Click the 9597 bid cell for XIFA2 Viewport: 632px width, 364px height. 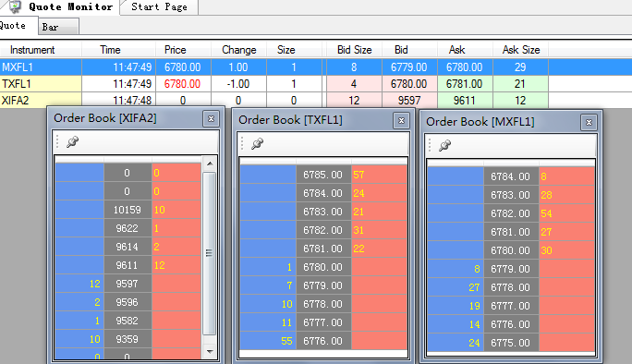(409, 101)
